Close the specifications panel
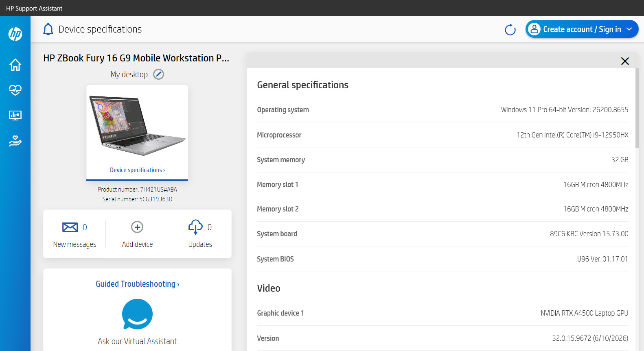The width and height of the screenshot is (644, 351). 625,61
